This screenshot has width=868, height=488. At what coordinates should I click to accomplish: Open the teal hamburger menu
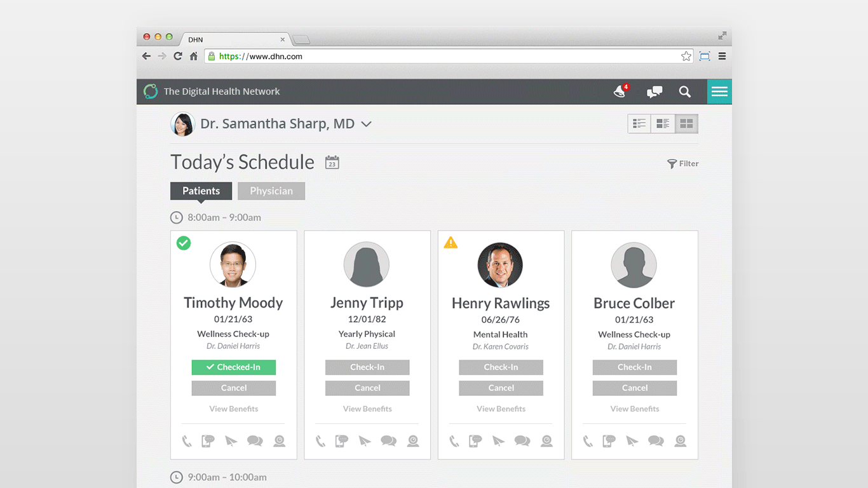click(719, 92)
